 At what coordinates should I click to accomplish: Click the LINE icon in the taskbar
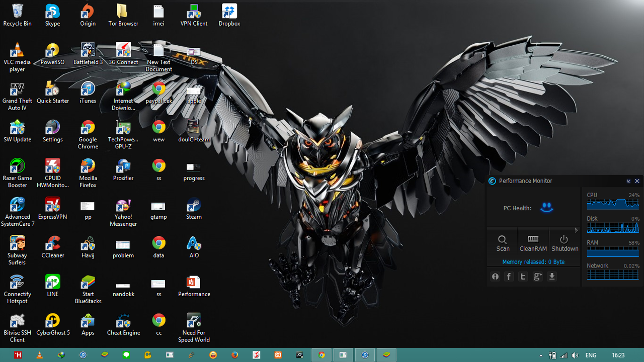tap(126, 355)
